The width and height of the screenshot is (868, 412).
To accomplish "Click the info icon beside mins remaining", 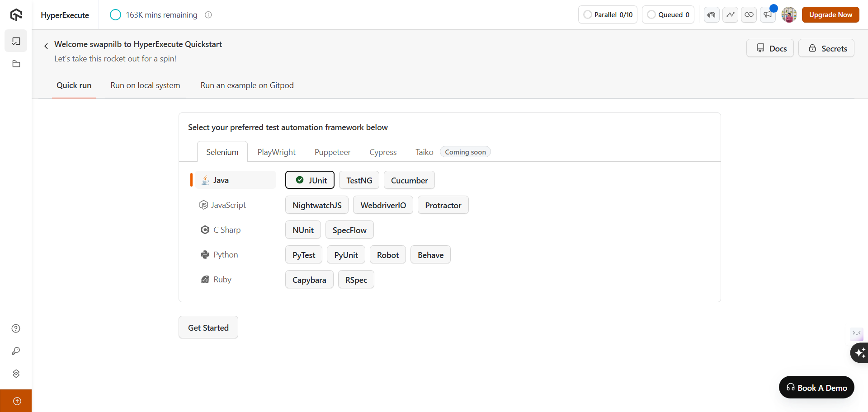I will (x=208, y=15).
